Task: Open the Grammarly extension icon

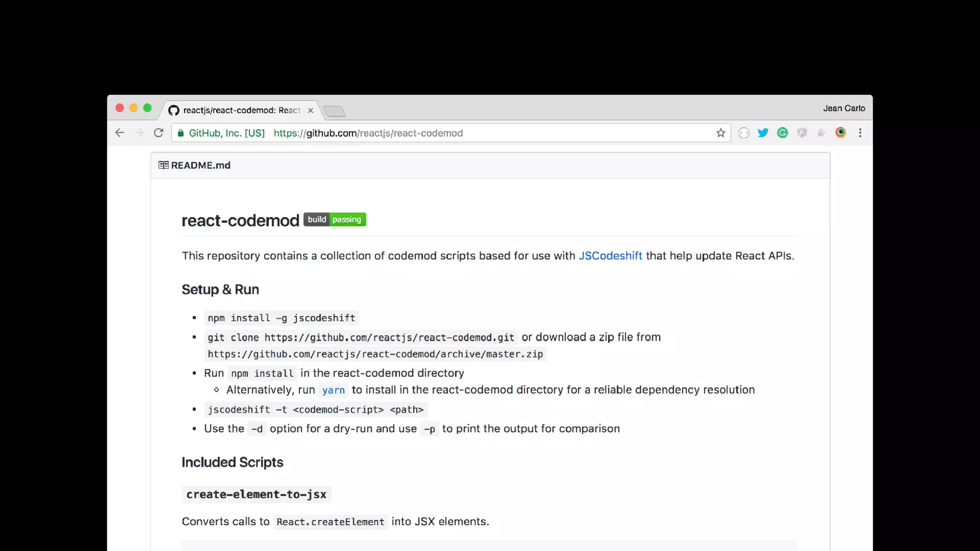Action: point(782,133)
